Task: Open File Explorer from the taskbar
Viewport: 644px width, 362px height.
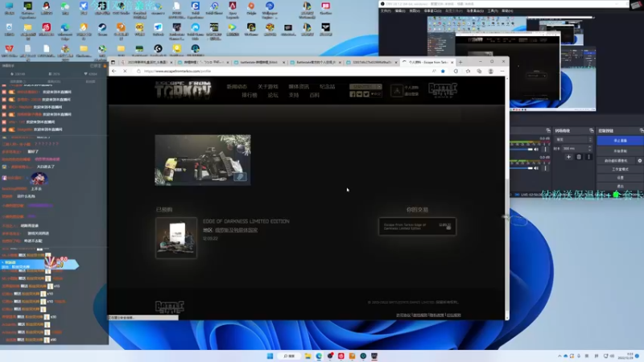Action: pyautogui.click(x=308, y=356)
